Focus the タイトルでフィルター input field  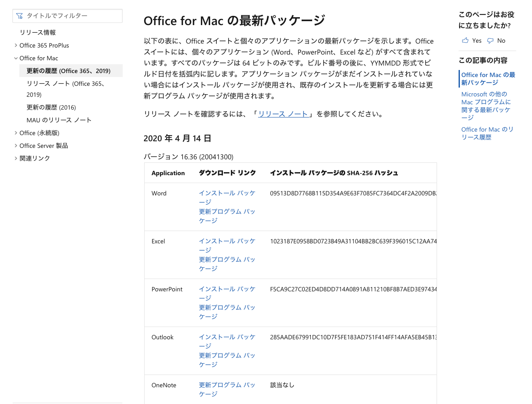[x=67, y=16]
